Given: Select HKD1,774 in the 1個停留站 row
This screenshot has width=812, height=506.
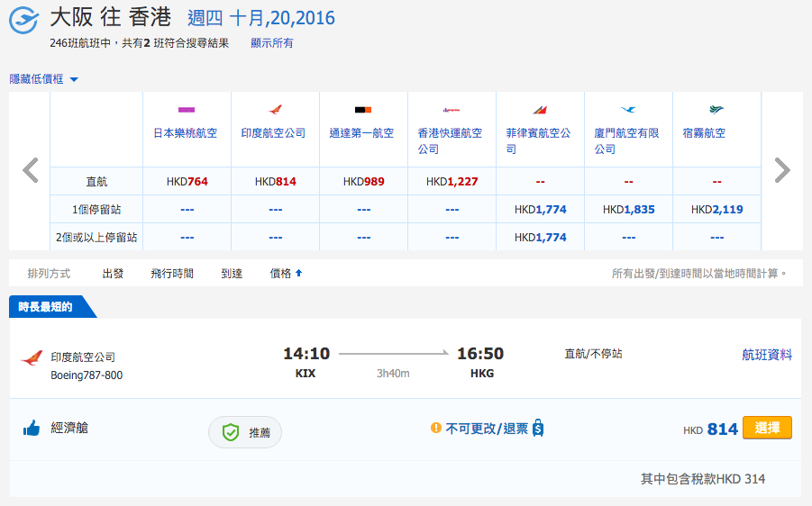Looking at the screenshot, I should (540, 210).
